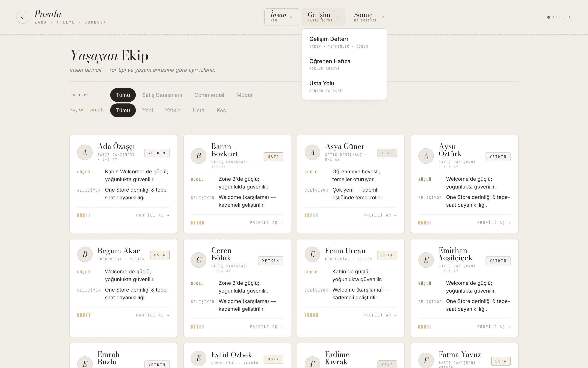Filter life stage by Koç
This screenshot has width=588, height=368.
[x=221, y=110]
